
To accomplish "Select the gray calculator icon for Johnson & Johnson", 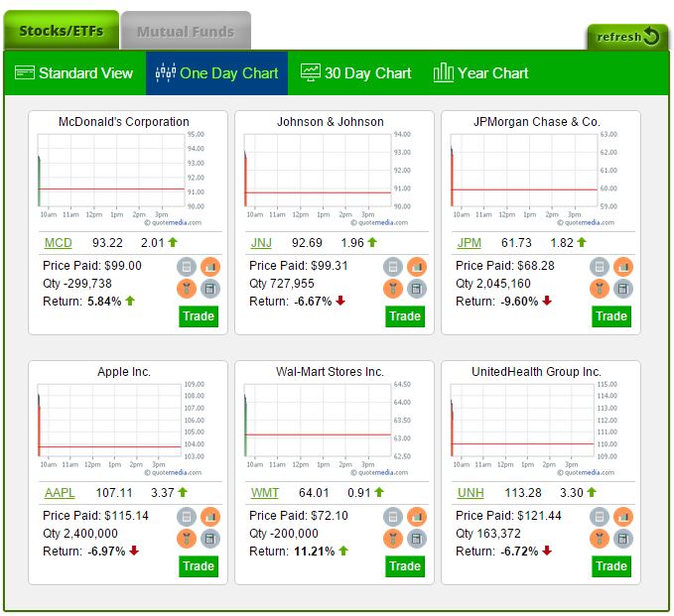I will [416, 289].
